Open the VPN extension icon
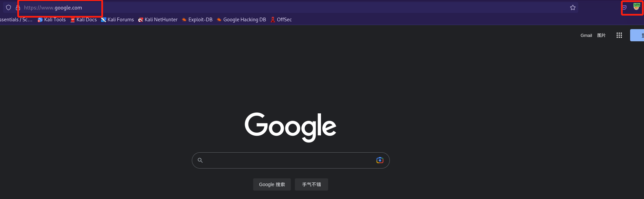This screenshot has height=199, width=644. click(x=636, y=7)
